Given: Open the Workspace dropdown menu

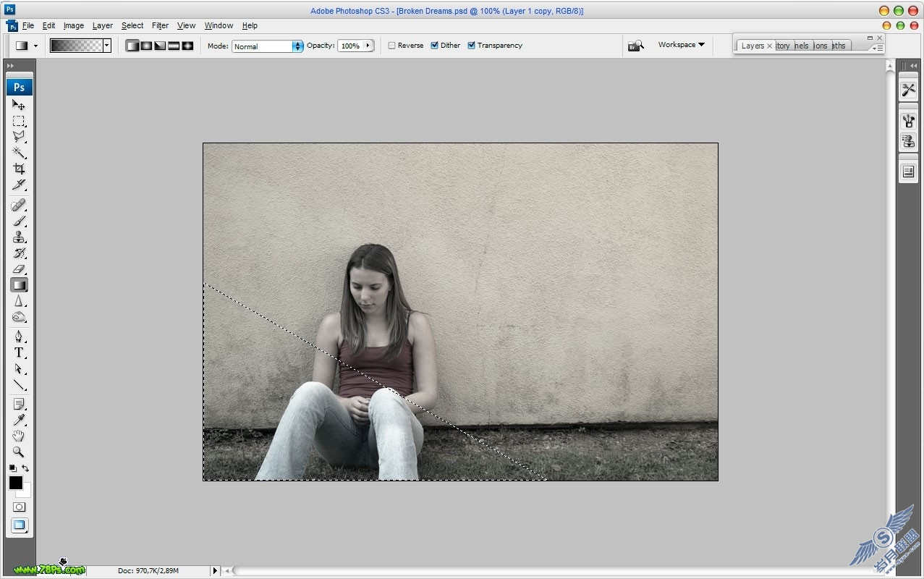Looking at the screenshot, I should [x=681, y=45].
